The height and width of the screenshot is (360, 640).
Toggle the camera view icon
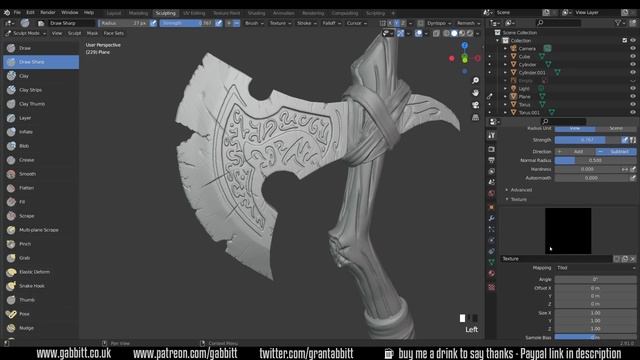476,105
